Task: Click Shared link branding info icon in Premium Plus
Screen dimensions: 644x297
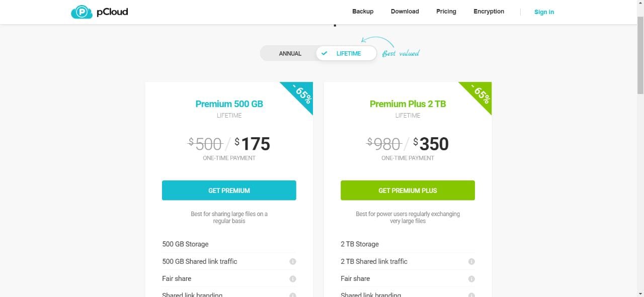Action: coord(471,295)
